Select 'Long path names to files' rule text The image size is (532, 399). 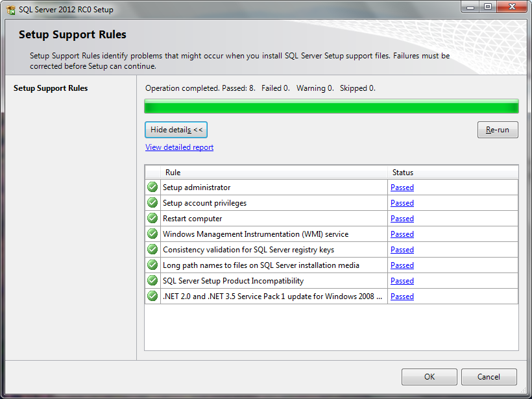261,265
